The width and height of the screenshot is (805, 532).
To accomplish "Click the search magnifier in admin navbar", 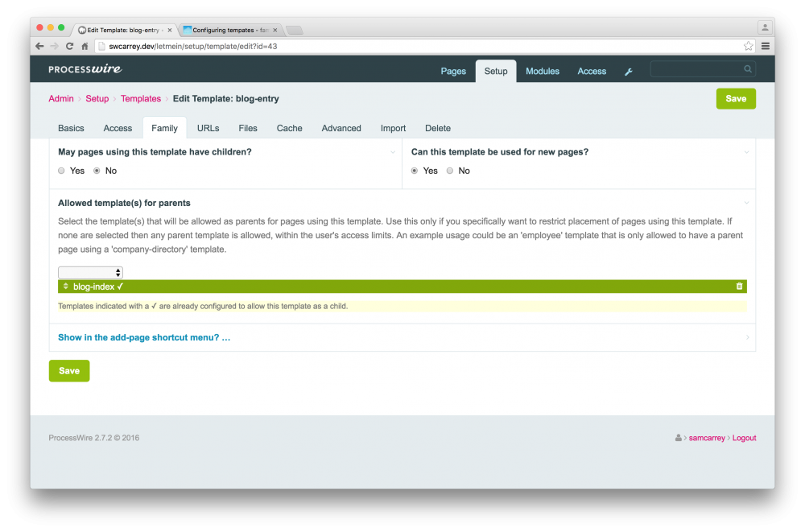I will 747,69.
